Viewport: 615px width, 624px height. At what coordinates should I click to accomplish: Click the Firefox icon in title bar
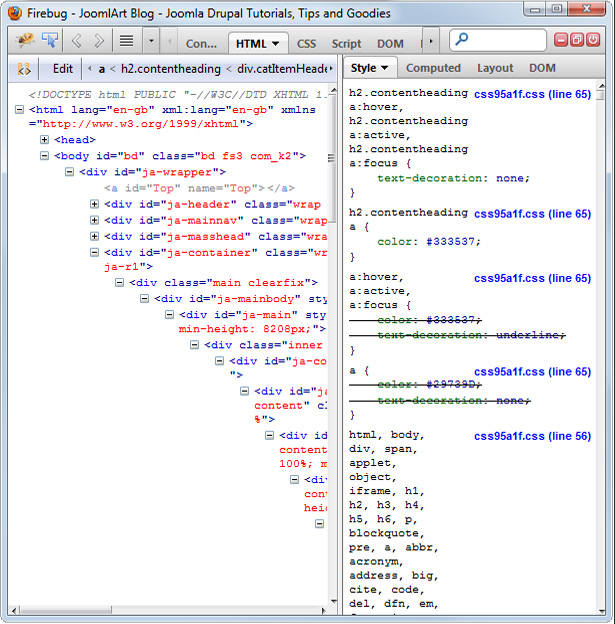[x=15, y=13]
